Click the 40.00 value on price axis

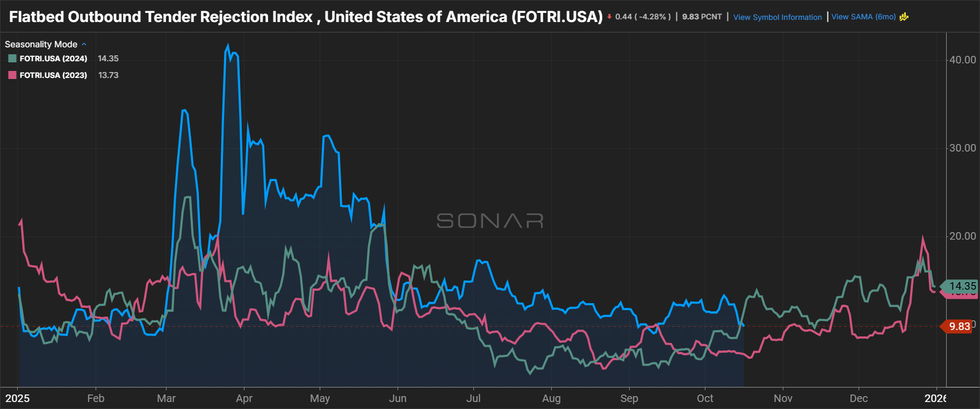[962, 60]
